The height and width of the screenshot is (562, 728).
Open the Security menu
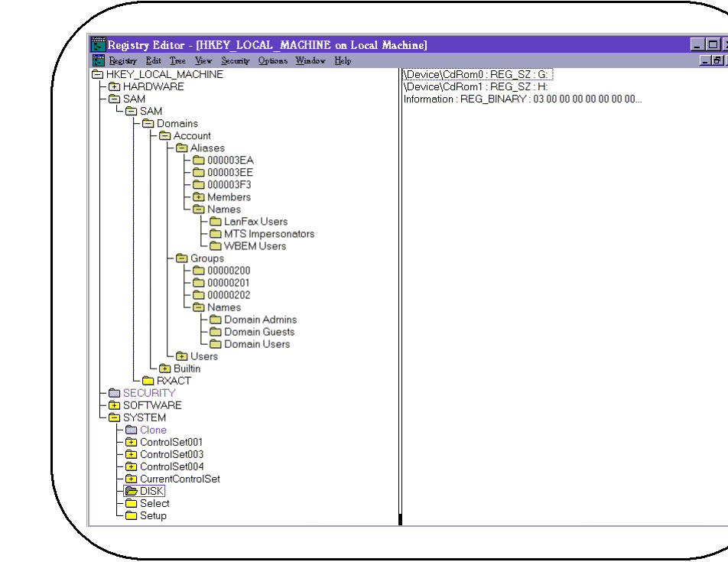click(236, 60)
